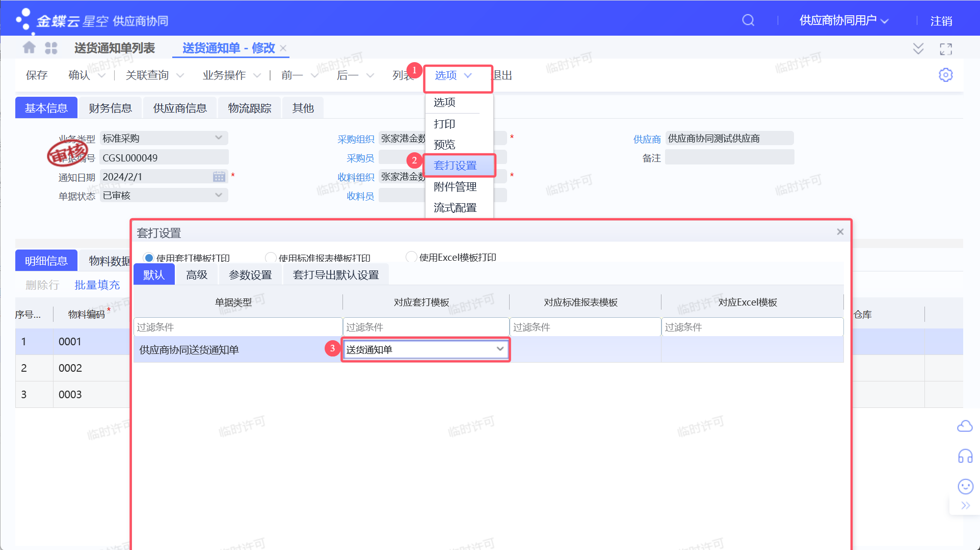Choose 选项 entry in the dropdown menu
This screenshot has width=980, height=550.
[444, 102]
